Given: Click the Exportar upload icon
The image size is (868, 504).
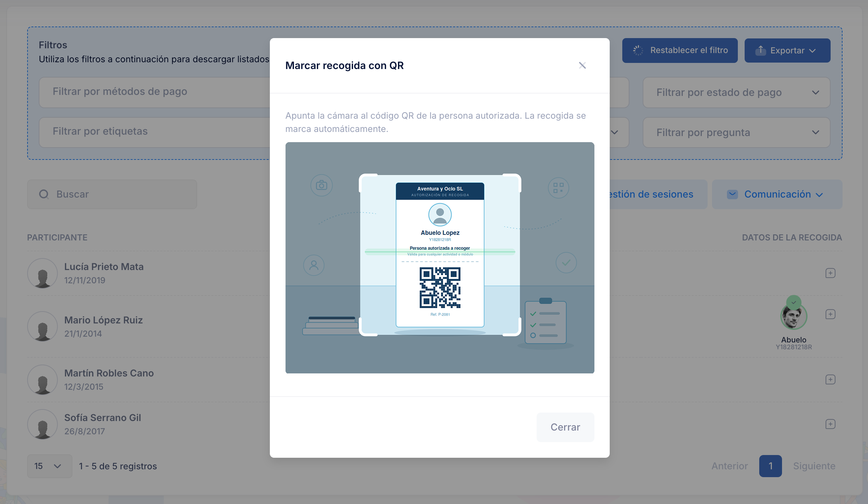Looking at the screenshot, I should point(761,51).
